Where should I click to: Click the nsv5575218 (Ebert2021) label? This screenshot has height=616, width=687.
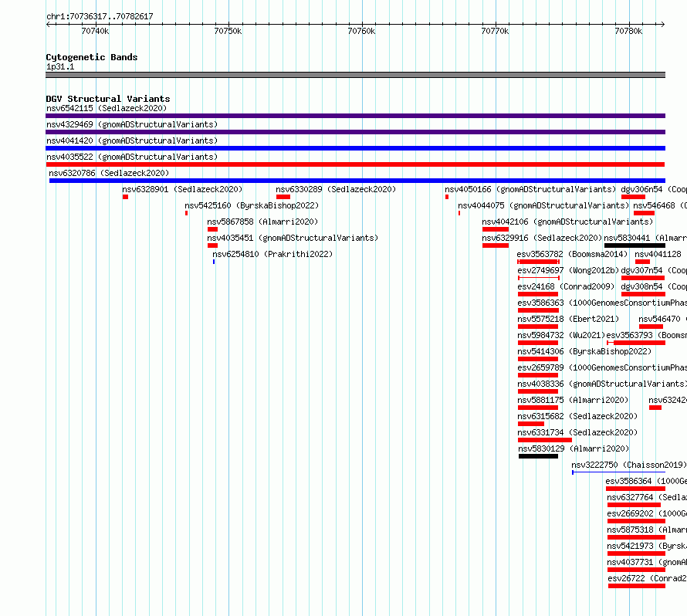point(568,319)
